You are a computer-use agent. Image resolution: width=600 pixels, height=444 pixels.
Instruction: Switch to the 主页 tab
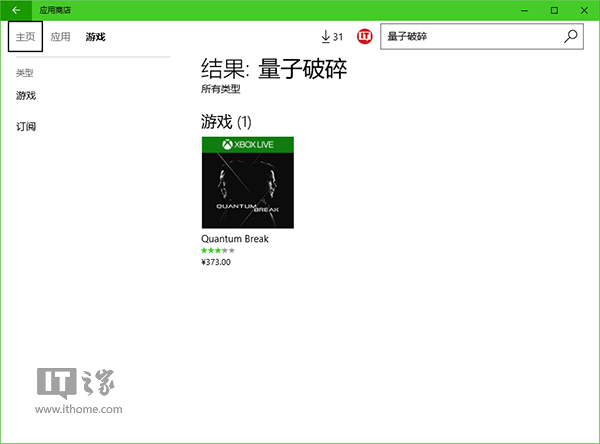25,37
